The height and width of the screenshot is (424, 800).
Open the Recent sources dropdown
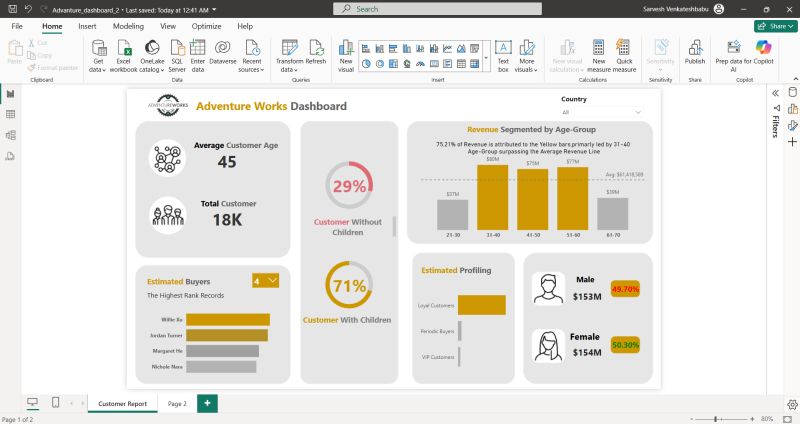pyautogui.click(x=252, y=56)
